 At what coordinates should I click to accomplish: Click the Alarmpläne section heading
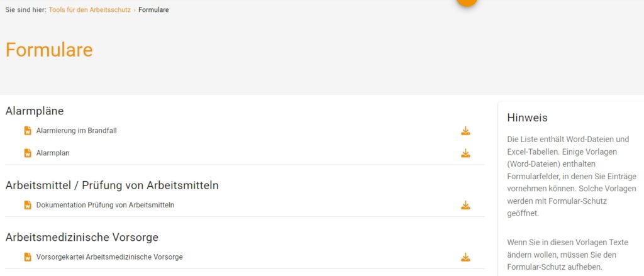[x=35, y=111]
